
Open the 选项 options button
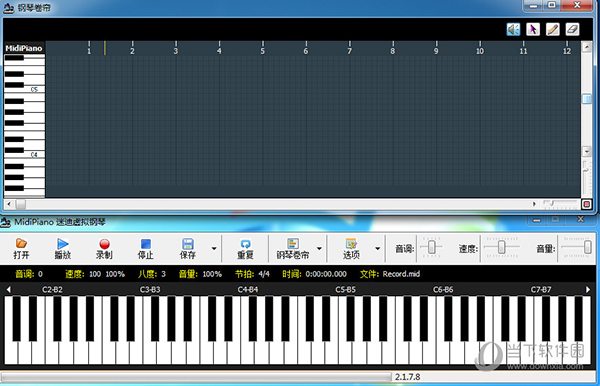[351, 249]
